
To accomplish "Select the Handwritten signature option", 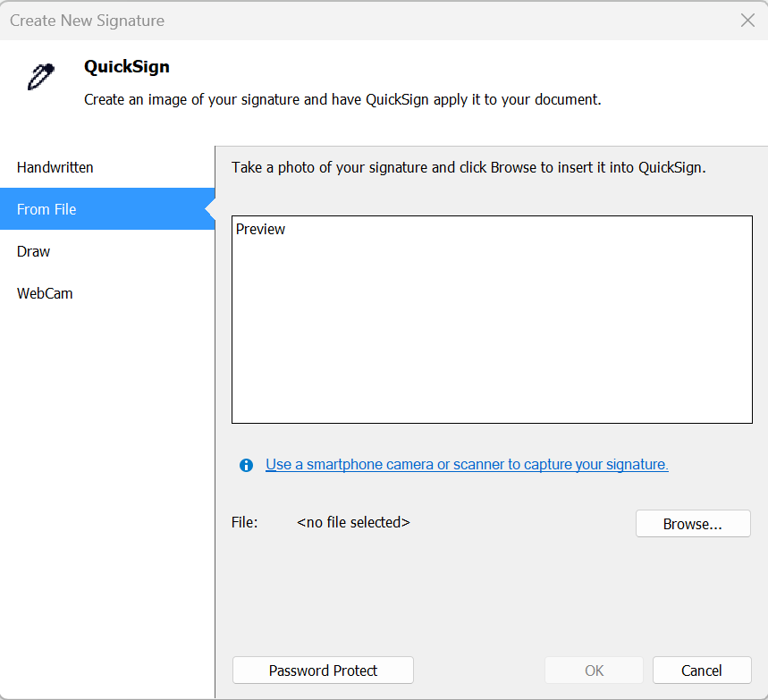I will (x=107, y=167).
